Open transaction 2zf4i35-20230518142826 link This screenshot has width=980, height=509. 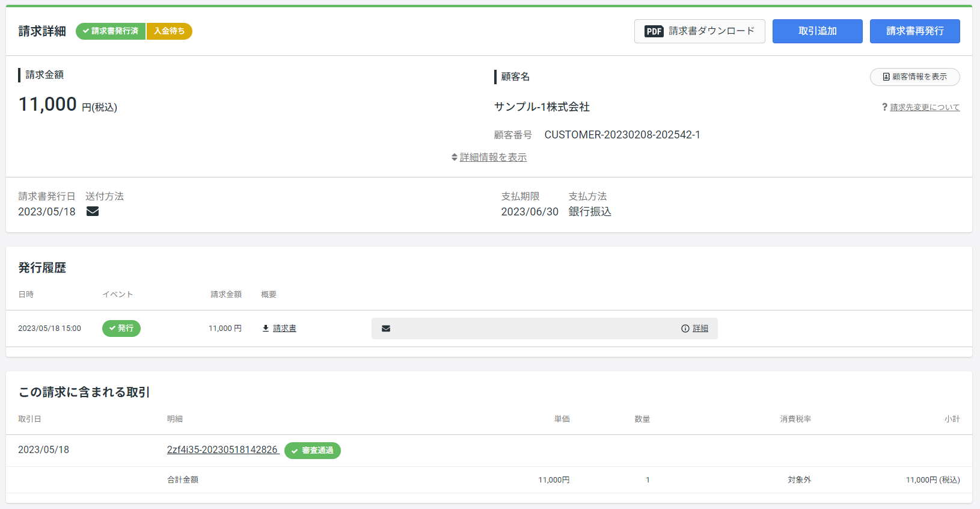222,450
